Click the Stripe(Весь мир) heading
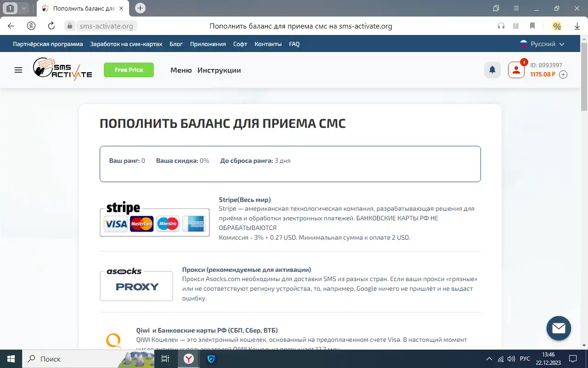588x368 pixels. [245, 200]
